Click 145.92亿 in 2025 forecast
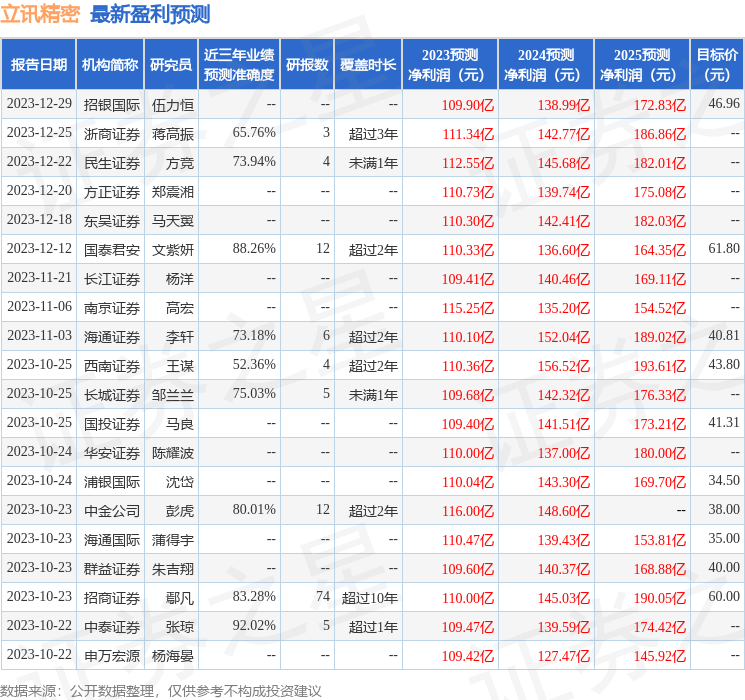 pos(660,656)
